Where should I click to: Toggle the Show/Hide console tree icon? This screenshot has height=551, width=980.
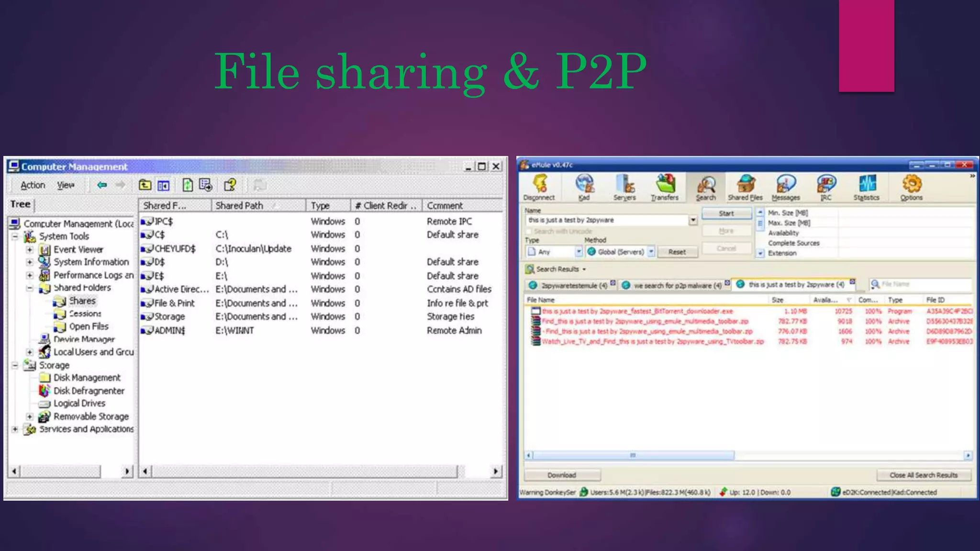tap(164, 185)
